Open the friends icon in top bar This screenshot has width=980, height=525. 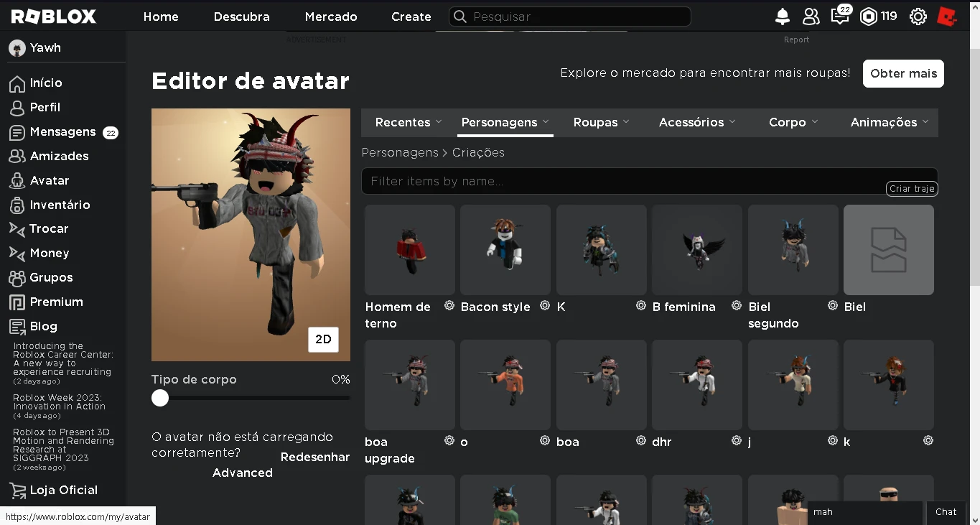point(811,17)
